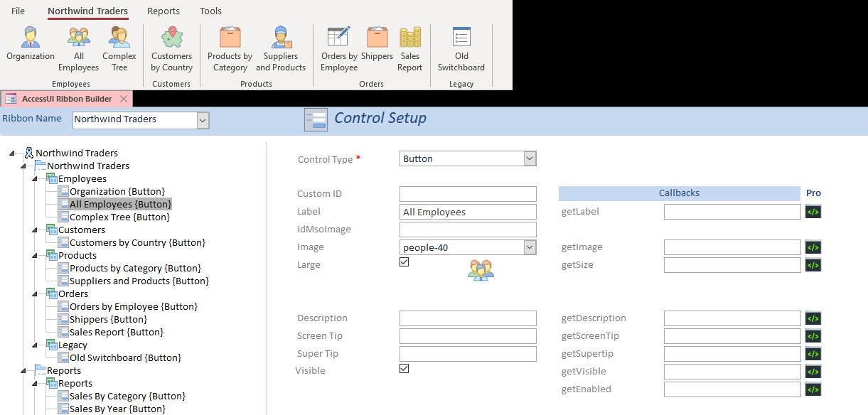
Task: Select the Northwind Traders root tree node
Action: coord(77,153)
